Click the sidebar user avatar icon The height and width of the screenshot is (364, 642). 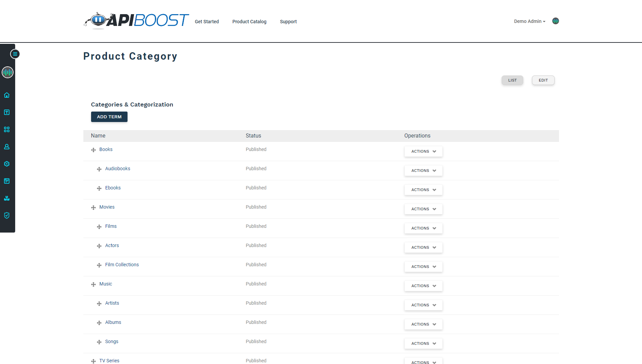point(7,72)
